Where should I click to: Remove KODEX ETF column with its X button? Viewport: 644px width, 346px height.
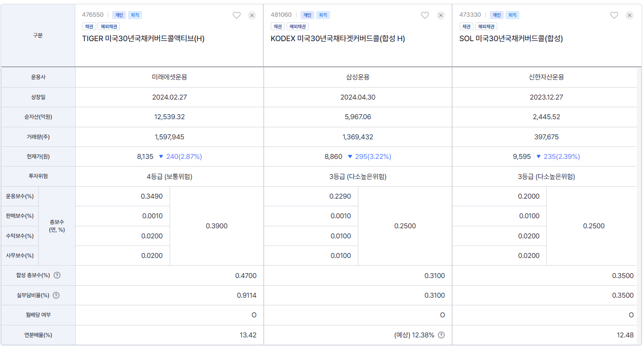coord(441,15)
